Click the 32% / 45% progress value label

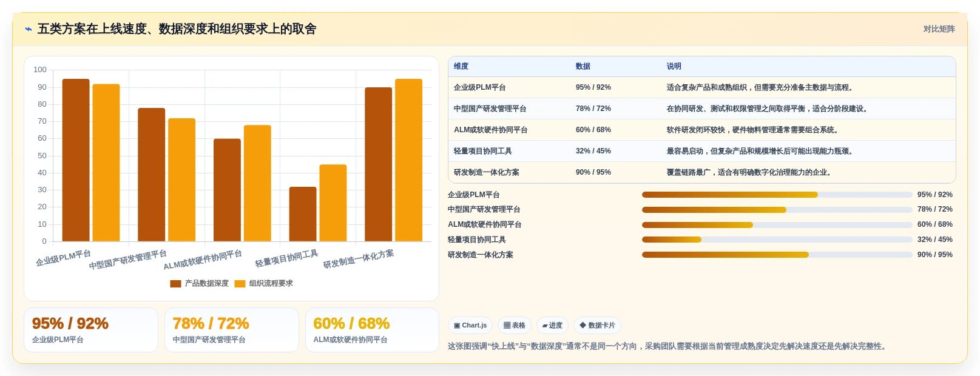point(935,240)
